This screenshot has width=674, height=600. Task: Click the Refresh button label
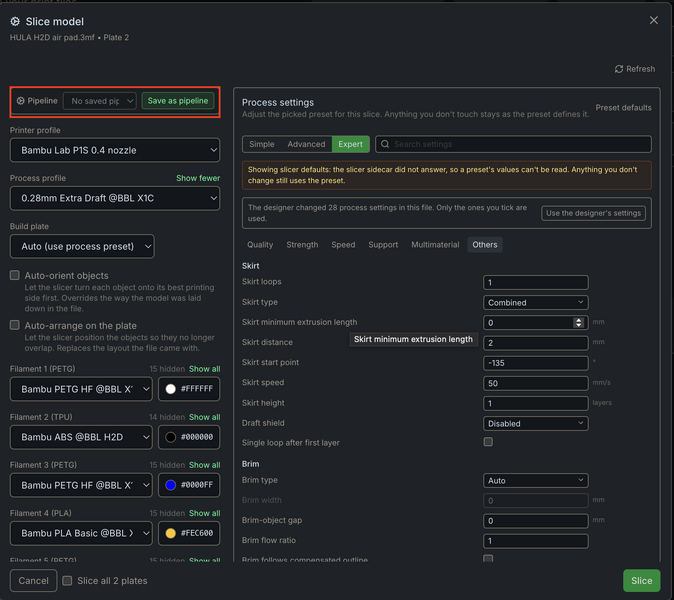(640, 69)
